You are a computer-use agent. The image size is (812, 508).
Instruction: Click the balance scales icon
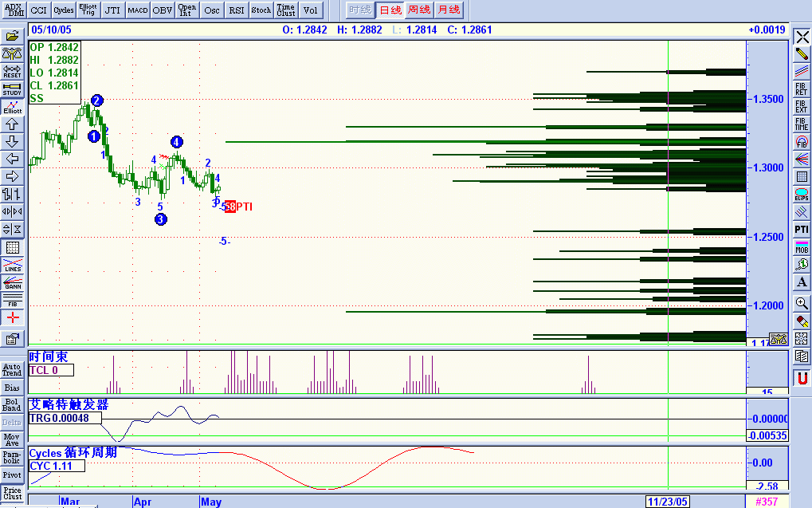click(x=13, y=53)
